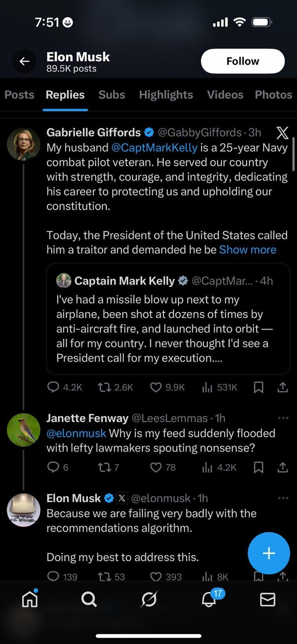Open the Messages envelope icon
The image size is (297, 644).
[x=268, y=599]
